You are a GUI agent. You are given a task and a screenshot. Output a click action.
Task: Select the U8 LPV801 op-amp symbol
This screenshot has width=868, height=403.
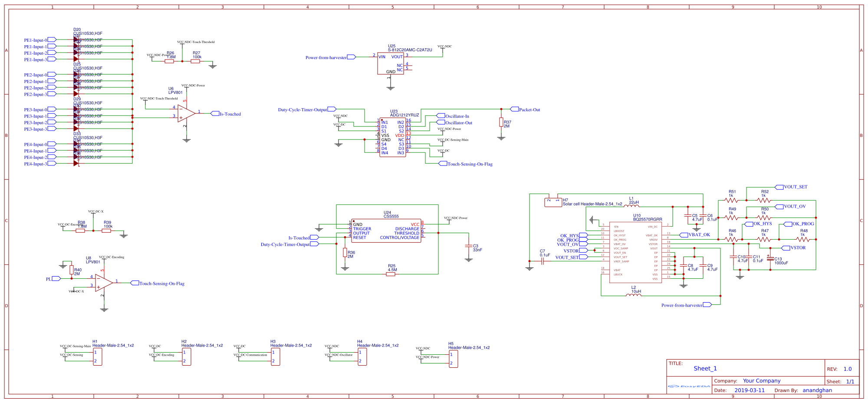click(x=104, y=283)
